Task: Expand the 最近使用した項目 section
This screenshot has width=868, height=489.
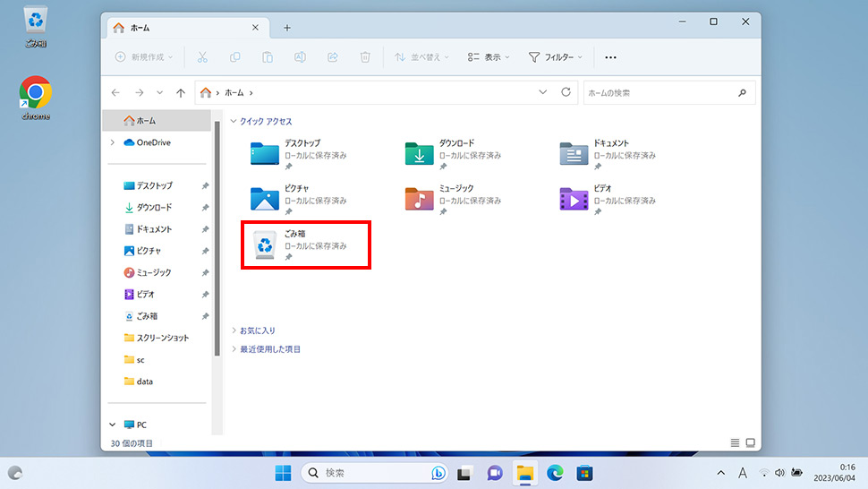Action: 234,349
